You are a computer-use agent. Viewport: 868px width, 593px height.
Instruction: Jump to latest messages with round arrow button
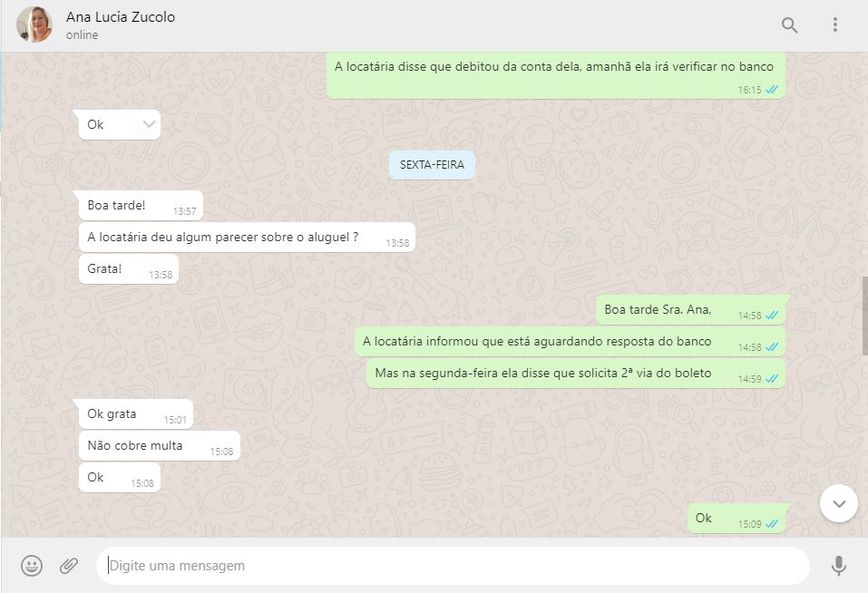click(839, 503)
